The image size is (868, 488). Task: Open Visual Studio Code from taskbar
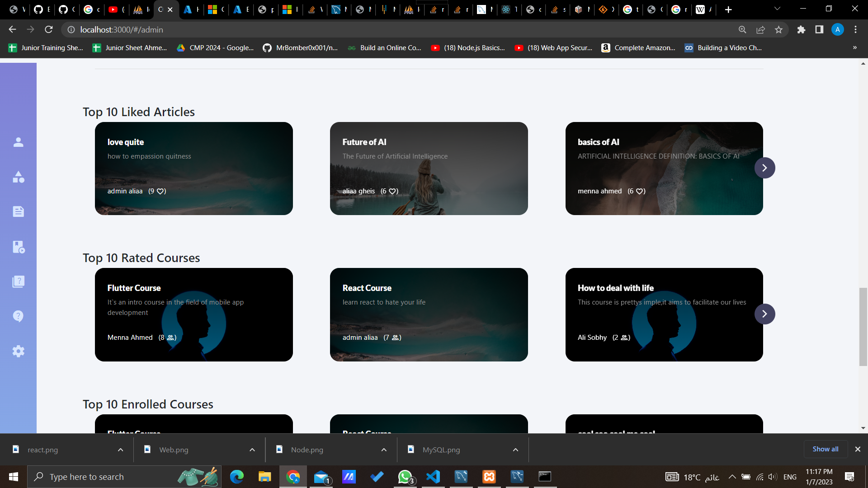pyautogui.click(x=433, y=477)
